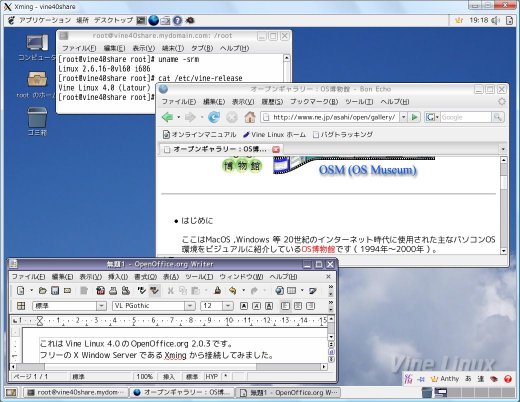Open the アプリケーション menu in top panel

45,21
